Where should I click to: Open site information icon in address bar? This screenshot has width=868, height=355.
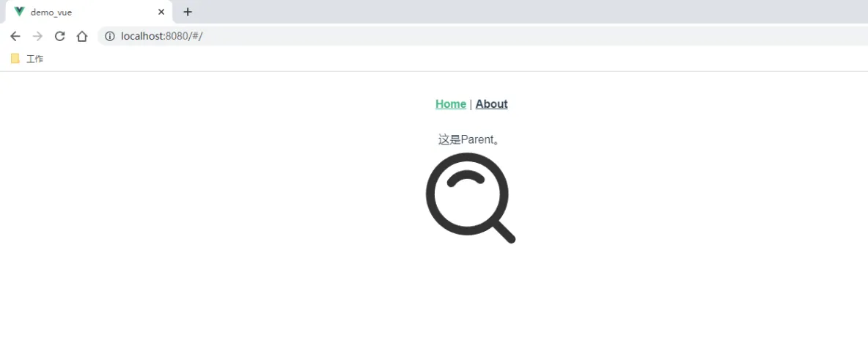(x=110, y=37)
